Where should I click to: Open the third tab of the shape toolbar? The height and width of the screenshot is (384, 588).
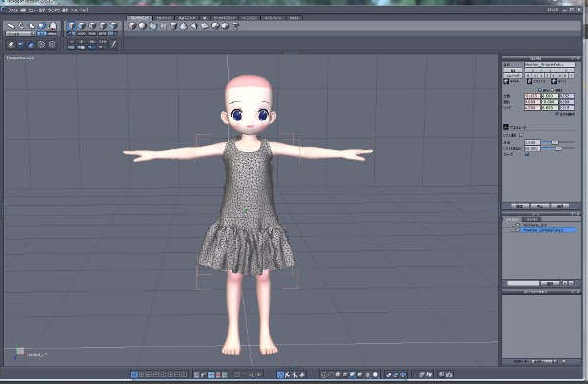[186, 18]
